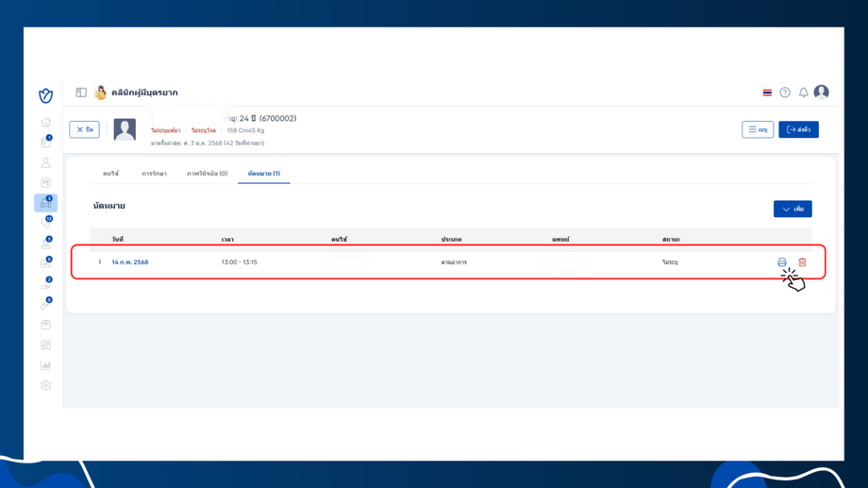
Task: Open help question mark icon
Action: (x=785, y=93)
